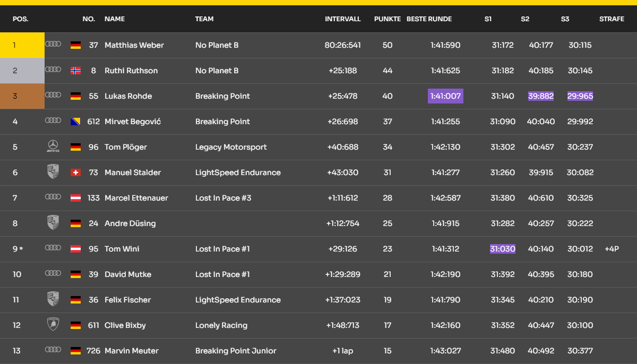This screenshot has height=364, width=637.
Task: Click the Lamborghini crest beside Clive Bixby
Action: pyautogui.click(x=53, y=325)
